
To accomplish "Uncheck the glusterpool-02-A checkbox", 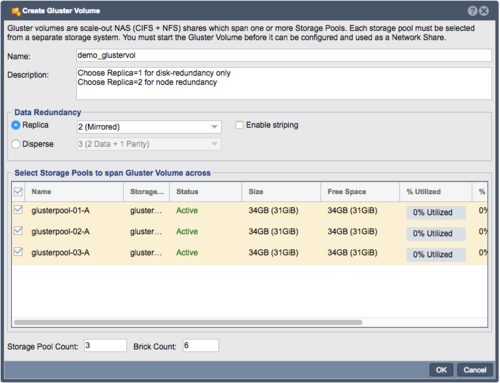I will click(x=18, y=231).
